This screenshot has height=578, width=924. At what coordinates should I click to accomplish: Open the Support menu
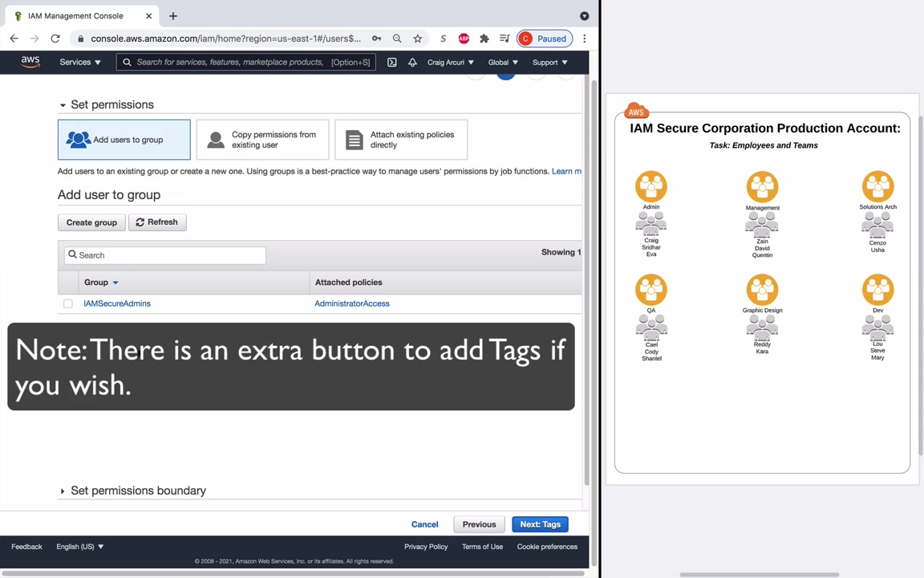[x=549, y=62]
